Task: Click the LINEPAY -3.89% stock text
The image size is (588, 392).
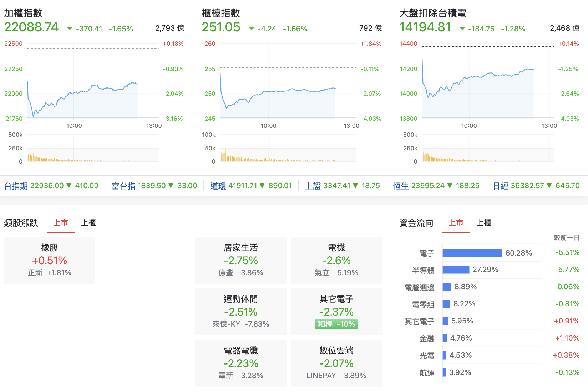Action: 336,376
